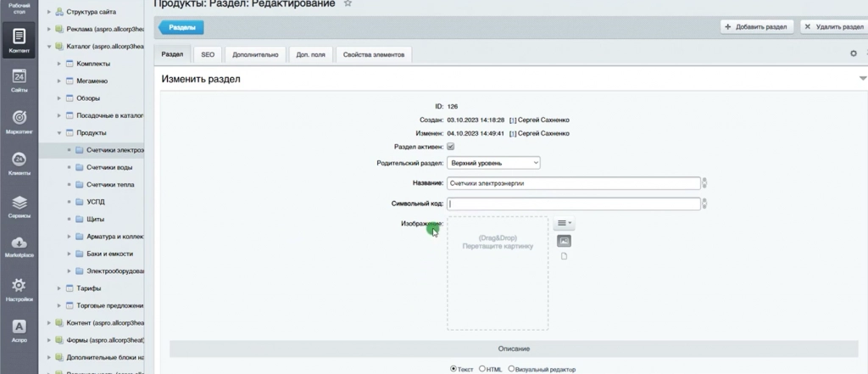Switch to the Доп. поля tab
The height and width of the screenshot is (374, 868).
(310, 54)
